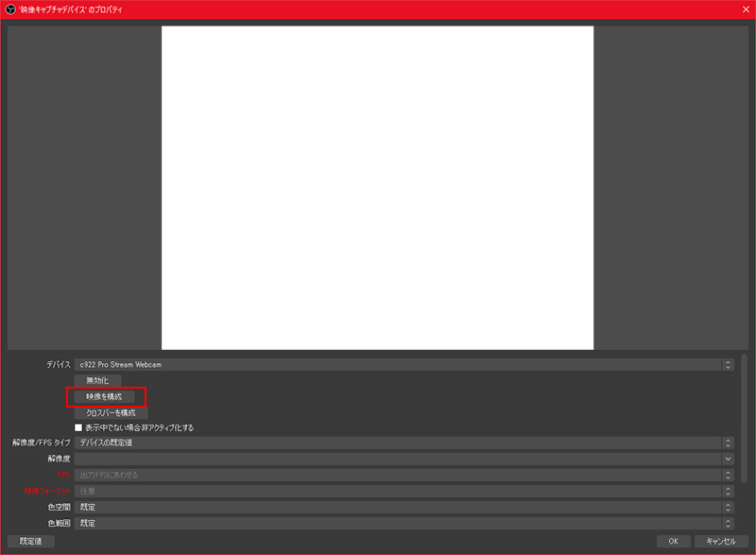Open the デバイス dropdown showing c922 Pro Stream Webcam
This screenshot has height=555, width=756.
404,365
